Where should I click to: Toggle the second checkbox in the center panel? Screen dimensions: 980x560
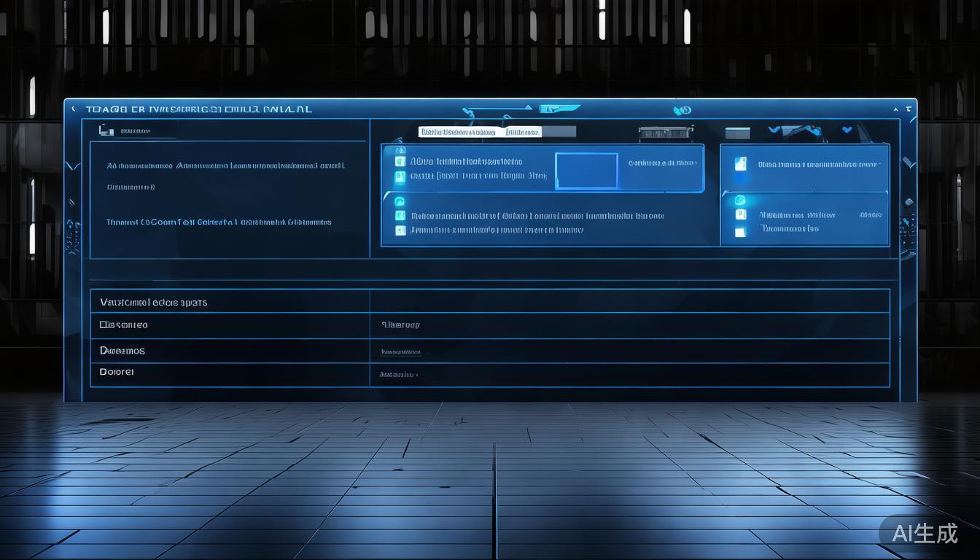400,176
